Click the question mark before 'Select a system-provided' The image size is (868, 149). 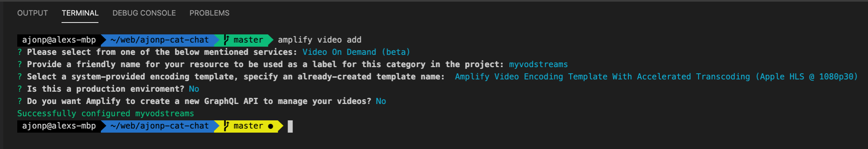[x=19, y=77]
